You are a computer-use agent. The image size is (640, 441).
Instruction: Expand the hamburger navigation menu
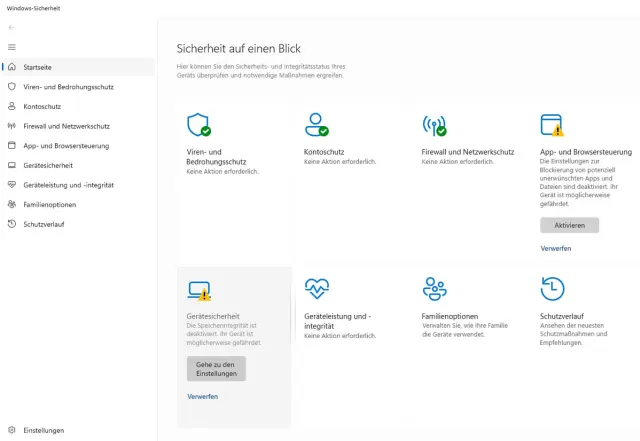tap(12, 47)
